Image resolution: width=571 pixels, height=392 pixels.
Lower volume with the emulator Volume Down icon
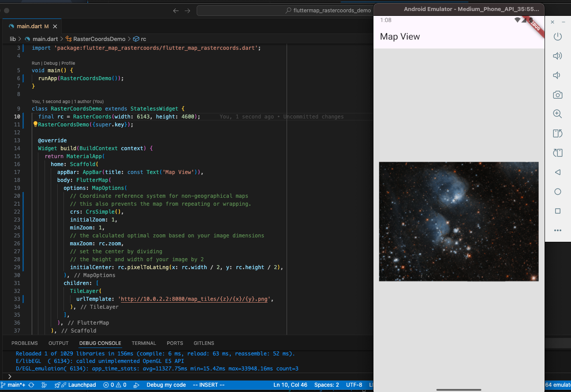point(557,75)
